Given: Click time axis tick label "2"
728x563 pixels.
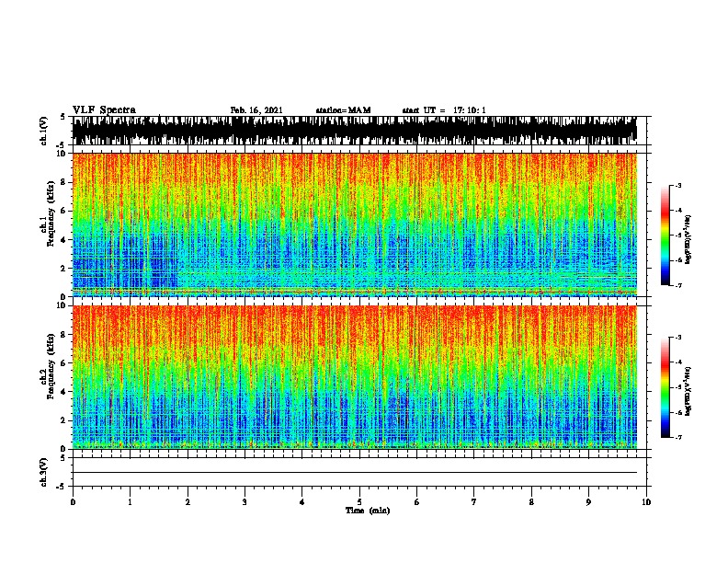Looking at the screenshot, I should coord(188,501).
